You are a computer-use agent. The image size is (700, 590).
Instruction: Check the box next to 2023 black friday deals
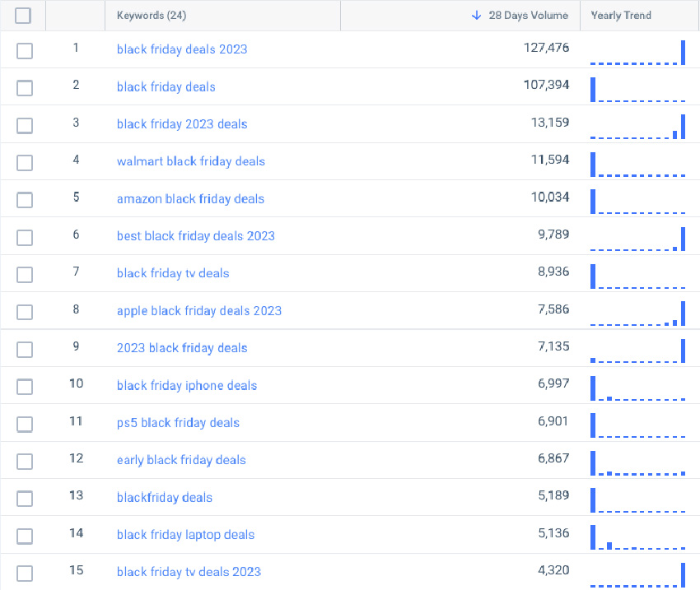pyautogui.click(x=24, y=348)
